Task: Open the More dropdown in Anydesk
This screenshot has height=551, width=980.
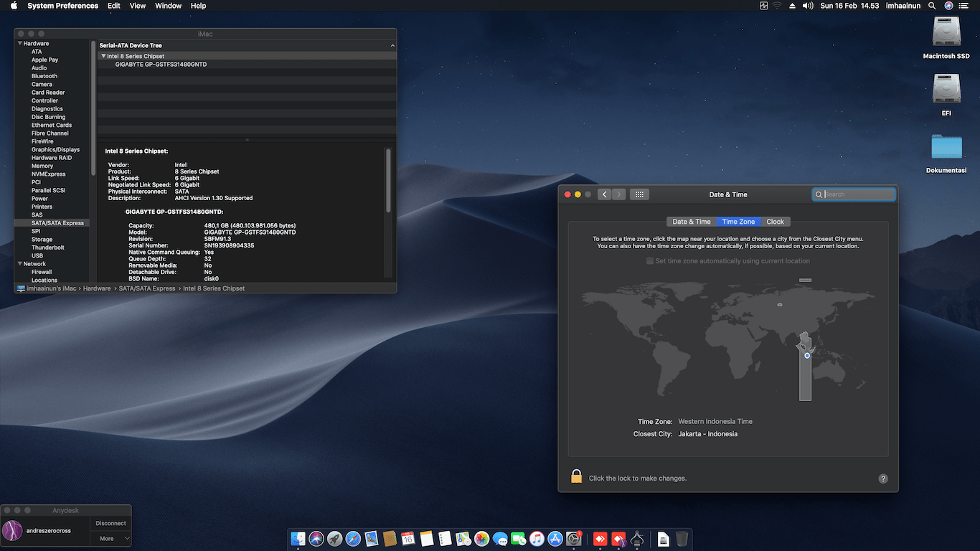Action: click(110, 538)
